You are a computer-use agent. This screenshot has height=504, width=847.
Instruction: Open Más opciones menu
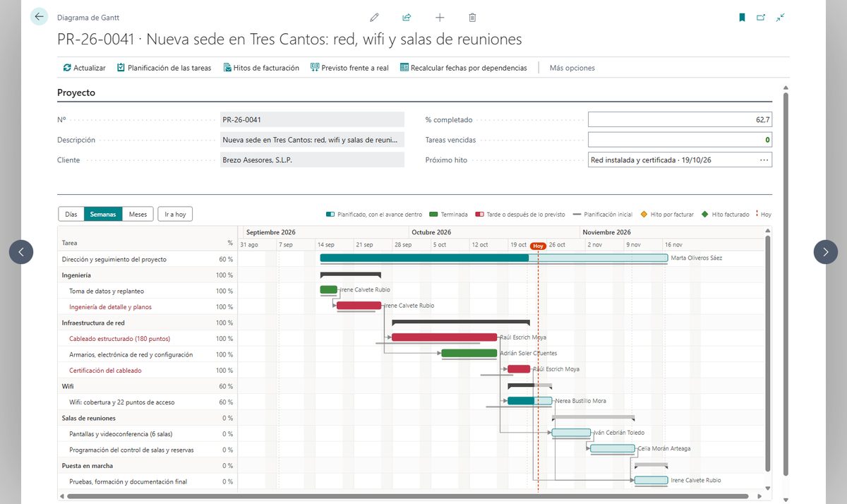click(572, 68)
